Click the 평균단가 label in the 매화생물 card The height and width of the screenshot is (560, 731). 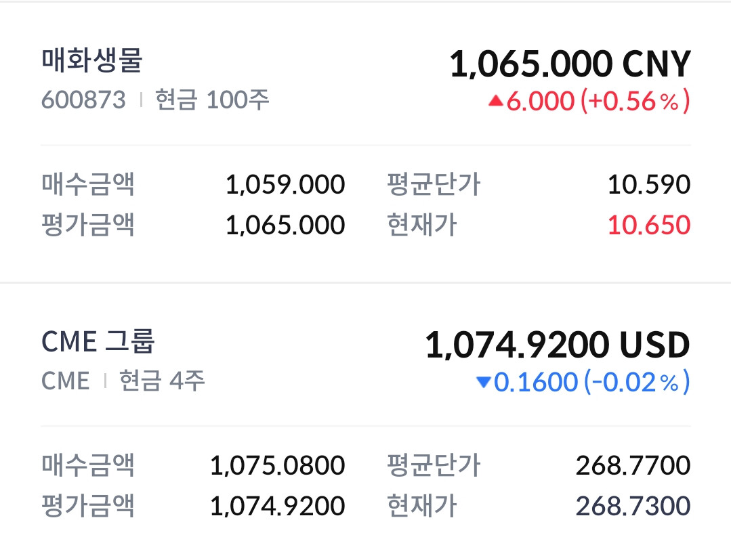[434, 184]
